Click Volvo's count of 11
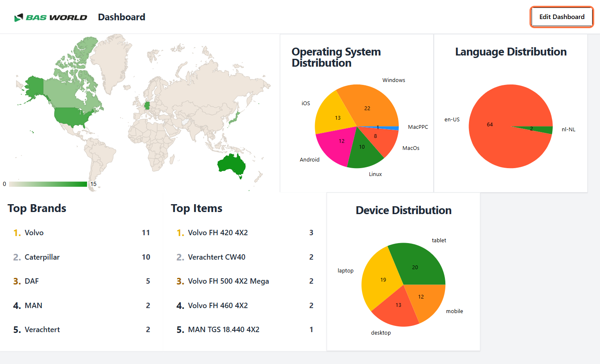The image size is (600, 364). tap(146, 233)
